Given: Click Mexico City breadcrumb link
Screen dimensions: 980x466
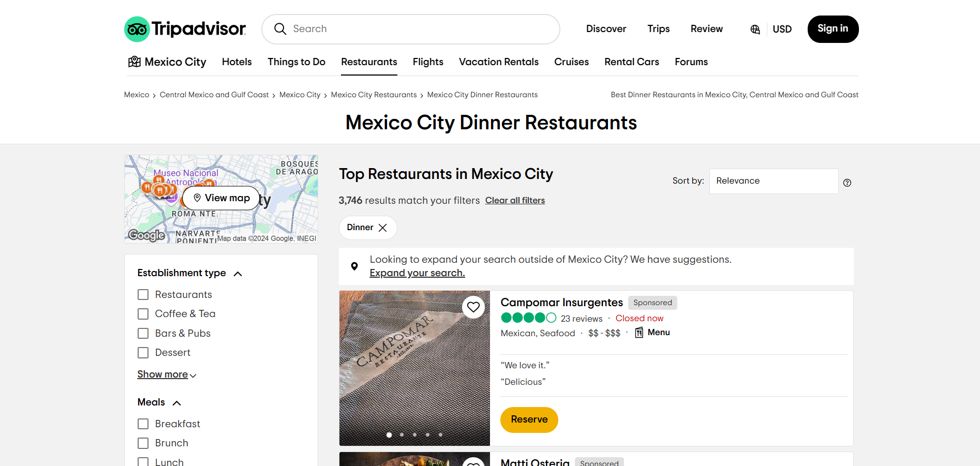Looking at the screenshot, I should click(300, 95).
